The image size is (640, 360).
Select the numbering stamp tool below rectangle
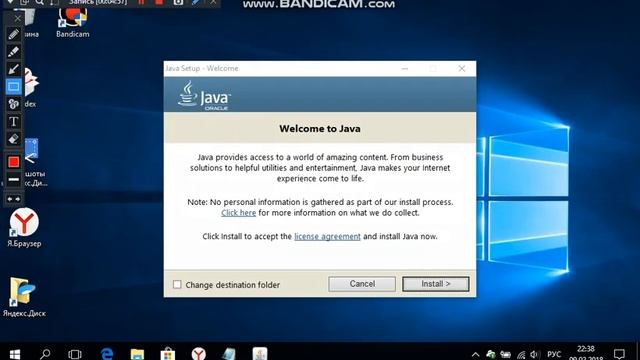13,104
